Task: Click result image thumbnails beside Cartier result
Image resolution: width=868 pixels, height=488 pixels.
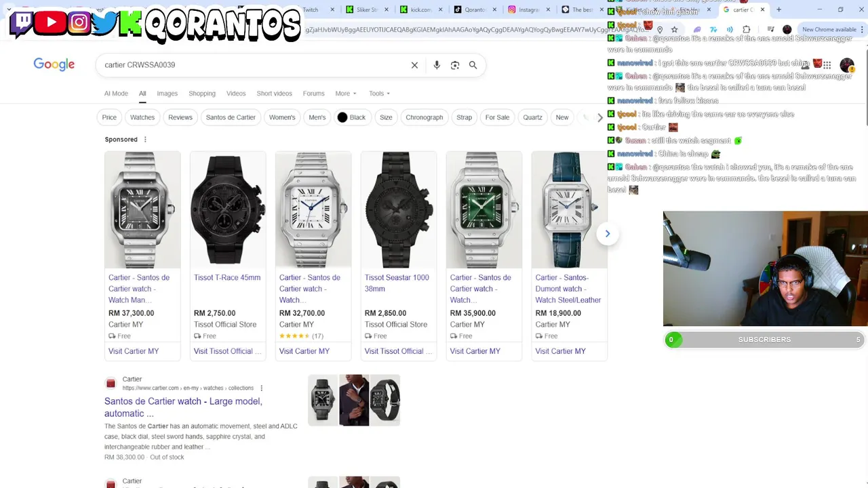Action: point(354,400)
